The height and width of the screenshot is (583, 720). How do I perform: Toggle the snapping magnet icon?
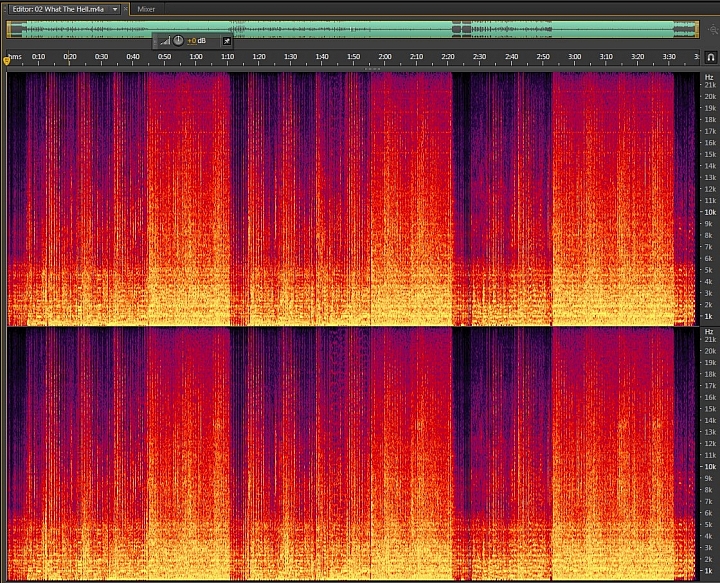[710, 57]
